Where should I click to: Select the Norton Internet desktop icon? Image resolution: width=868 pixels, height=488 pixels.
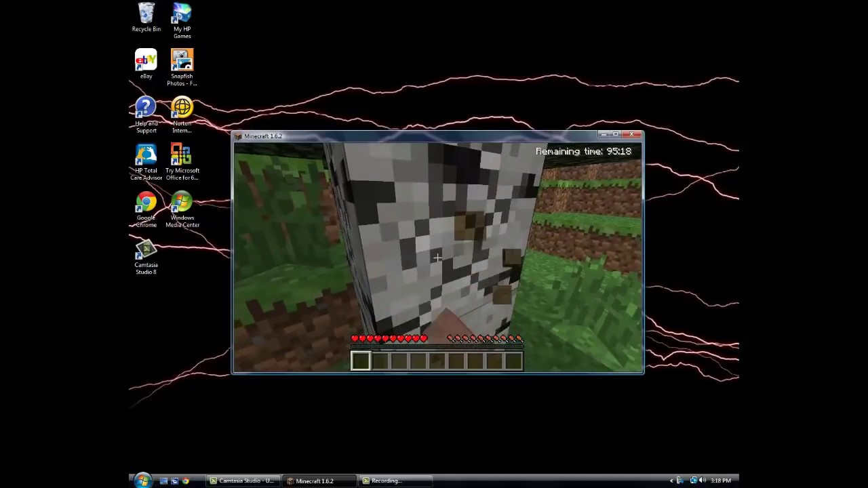click(182, 115)
